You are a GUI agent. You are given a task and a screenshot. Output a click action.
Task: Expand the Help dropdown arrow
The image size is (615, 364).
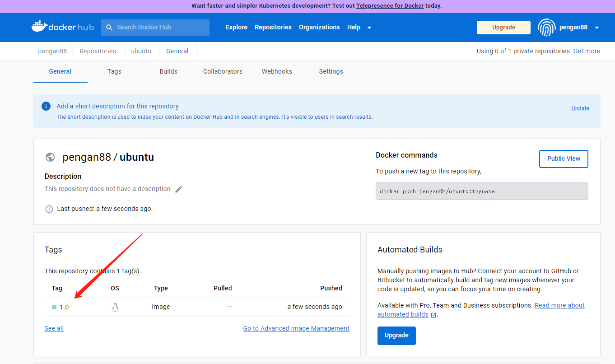(369, 28)
